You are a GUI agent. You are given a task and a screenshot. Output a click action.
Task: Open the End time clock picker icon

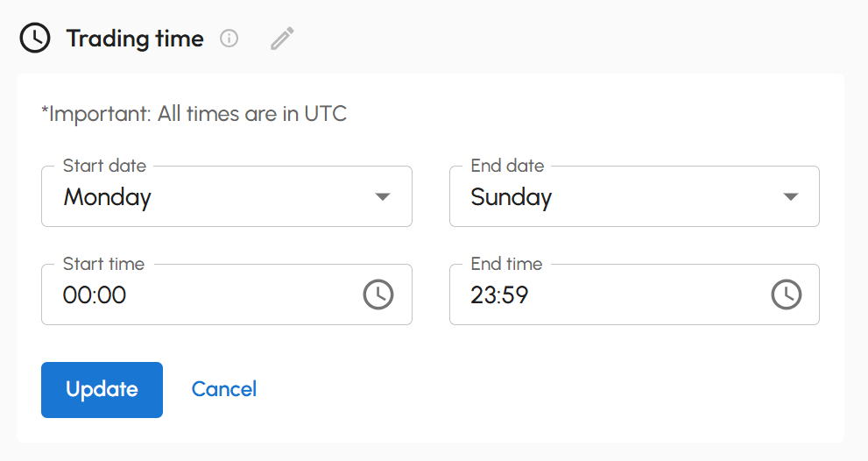tap(786, 294)
